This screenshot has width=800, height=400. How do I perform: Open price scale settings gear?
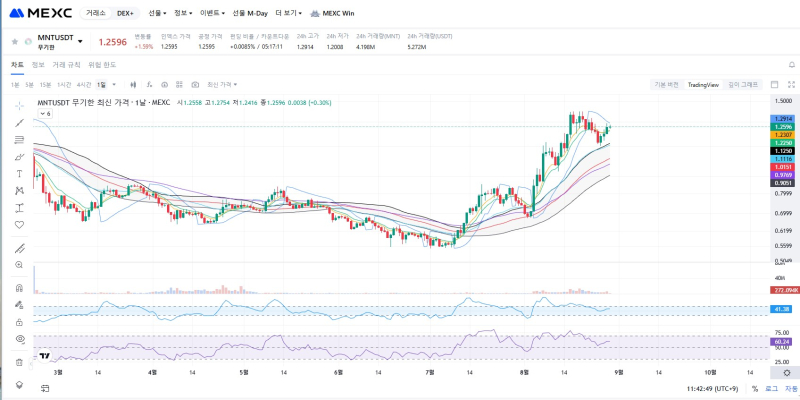tap(786, 373)
